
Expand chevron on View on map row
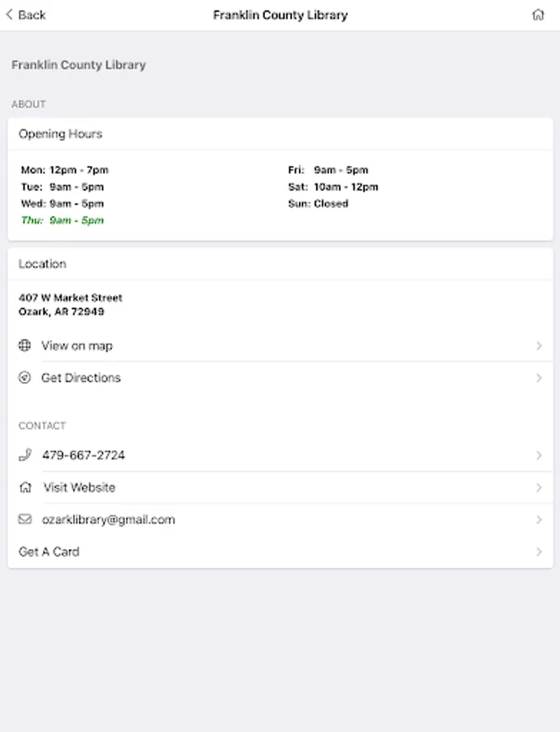[x=539, y=346]
